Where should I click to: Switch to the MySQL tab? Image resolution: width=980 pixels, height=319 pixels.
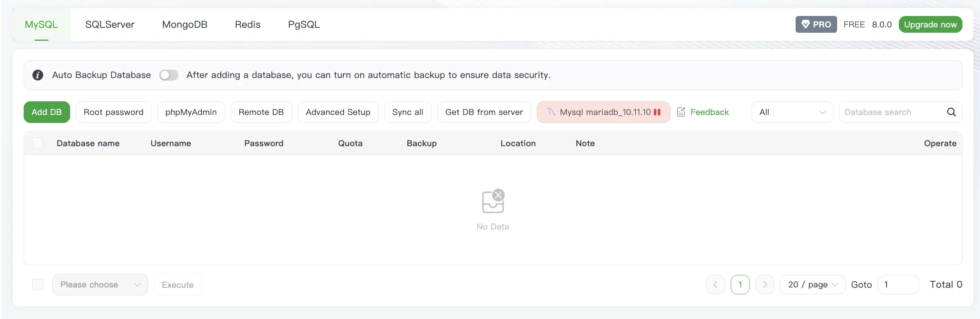pos(42,24)
